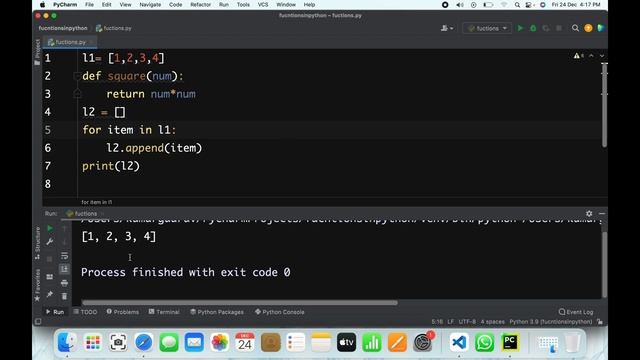Click the fuctions.py breadcrumb in navigation bar
Image resolution: width=640 pixels, height=360 pixels.
point(113,28)
